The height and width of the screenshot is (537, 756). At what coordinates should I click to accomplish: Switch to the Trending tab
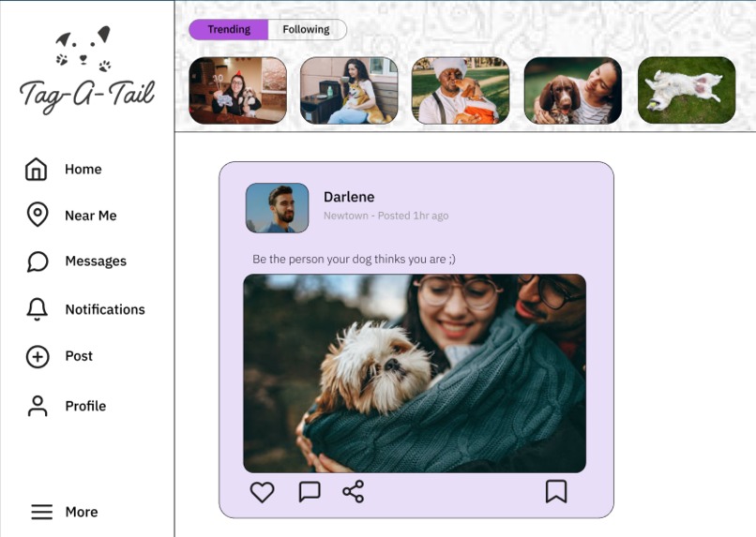coord(229,29)
